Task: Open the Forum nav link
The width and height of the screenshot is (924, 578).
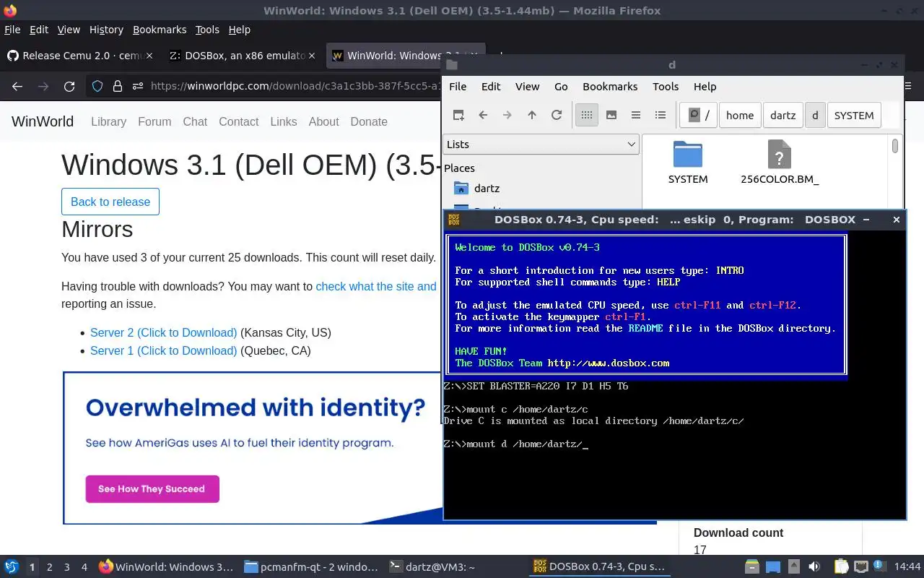Action: tap(154, 121)
